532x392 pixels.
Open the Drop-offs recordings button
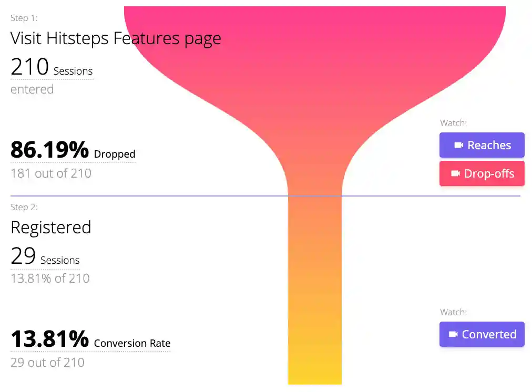point(482,174)
